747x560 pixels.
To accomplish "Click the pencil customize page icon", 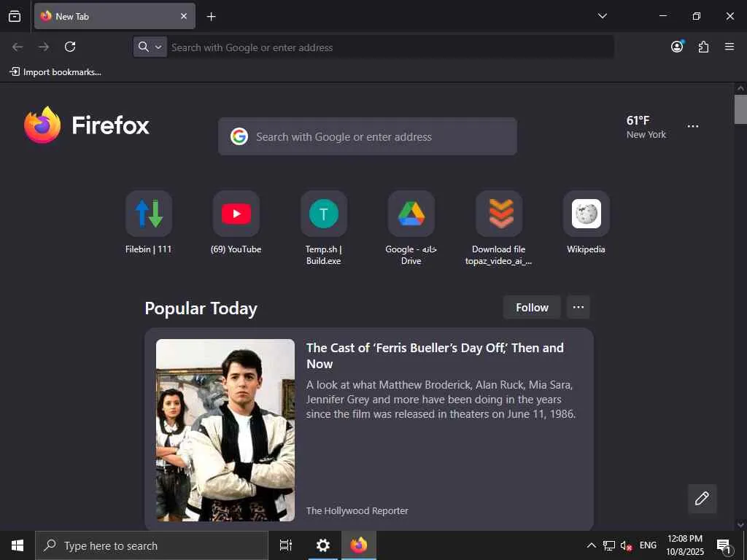I will (x=702, y=499).
